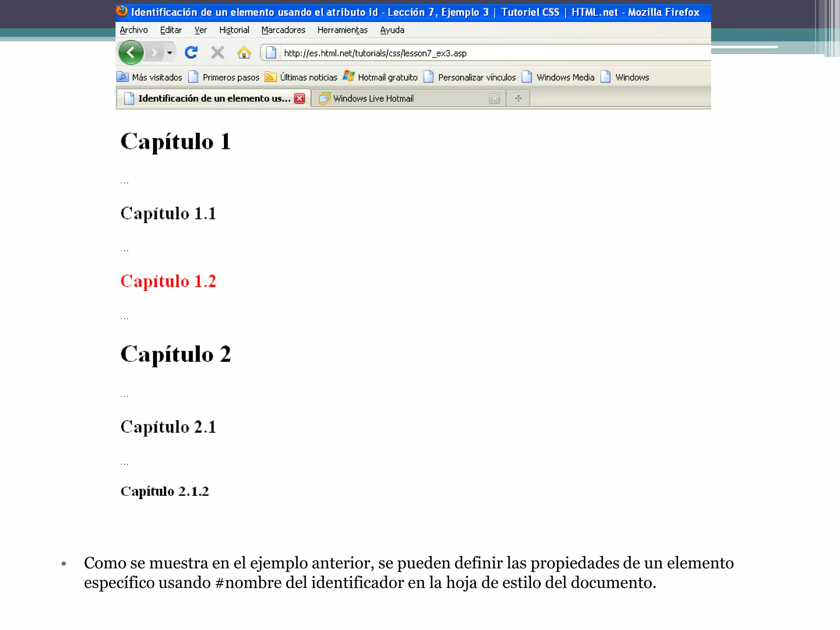Click the green Back navigation arrow
The height and width of the screenshot is (630, 840).
coord(130,52)
